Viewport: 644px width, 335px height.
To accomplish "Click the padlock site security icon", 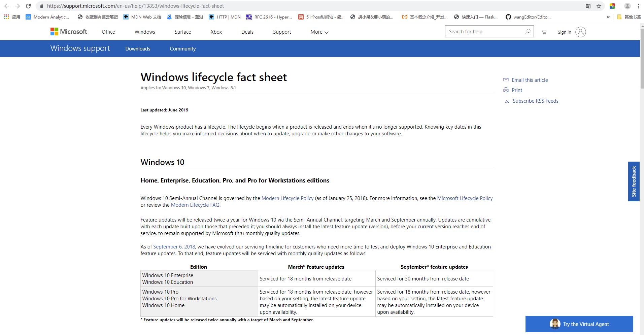I will 41,6.
